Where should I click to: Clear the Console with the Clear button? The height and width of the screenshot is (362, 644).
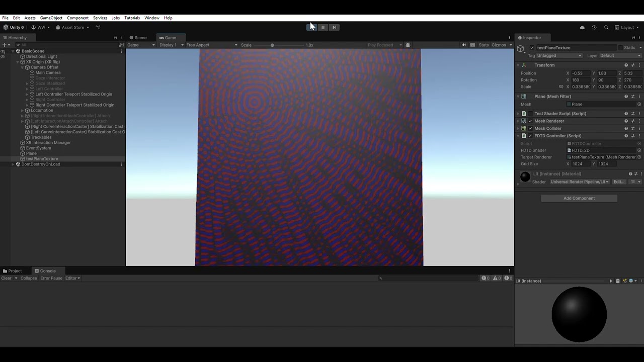6,278
